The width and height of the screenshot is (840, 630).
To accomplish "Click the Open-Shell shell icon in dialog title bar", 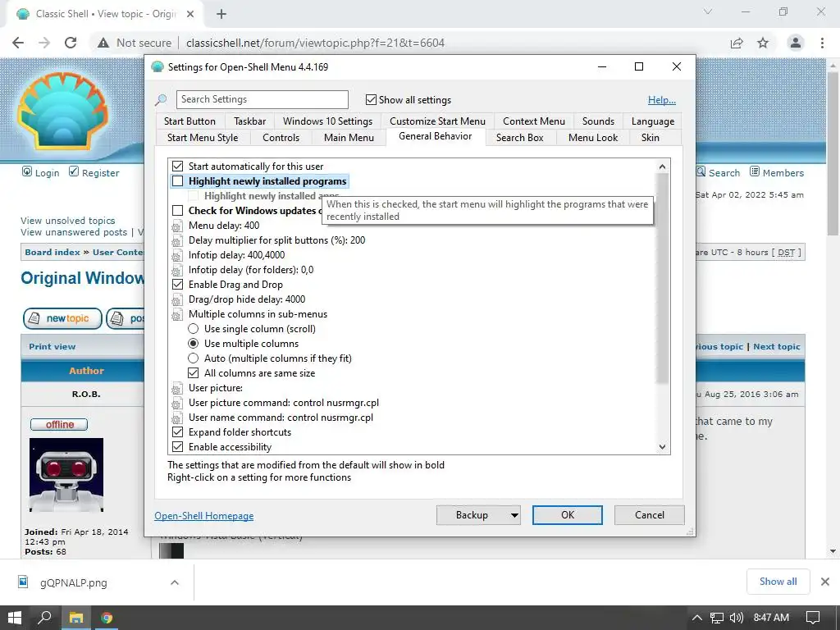I will point(157,67).
